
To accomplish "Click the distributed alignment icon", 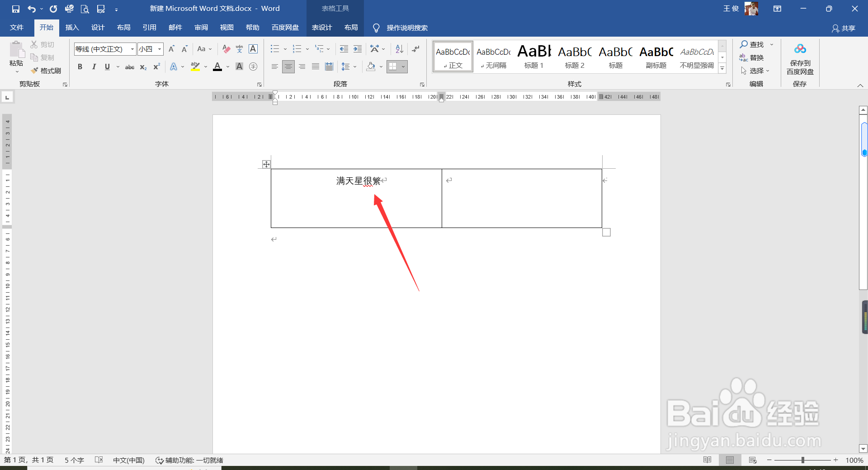I will pos(329,66).
